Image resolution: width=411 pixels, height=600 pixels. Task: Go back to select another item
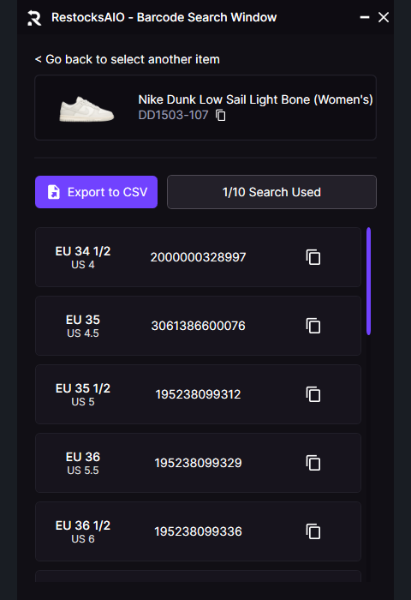127,59
